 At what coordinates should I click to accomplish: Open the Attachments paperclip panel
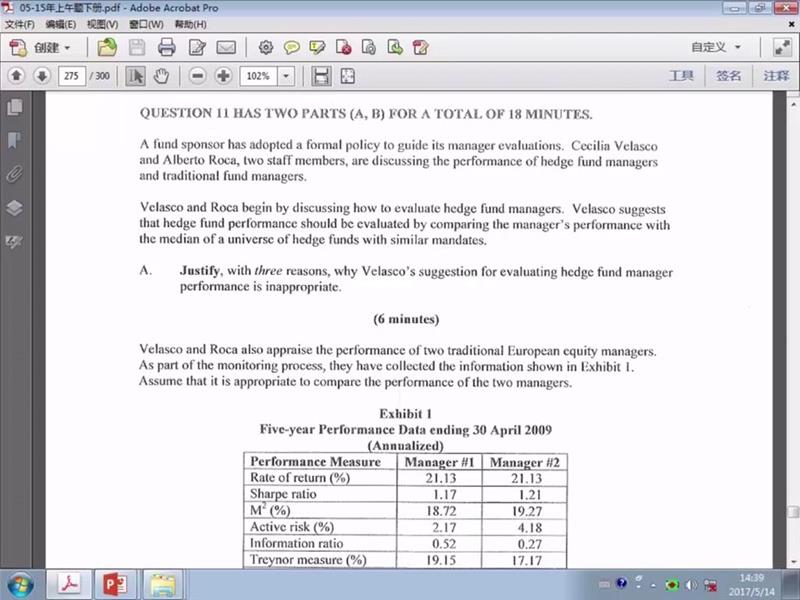pyautogui.click(x=14, y=174)
